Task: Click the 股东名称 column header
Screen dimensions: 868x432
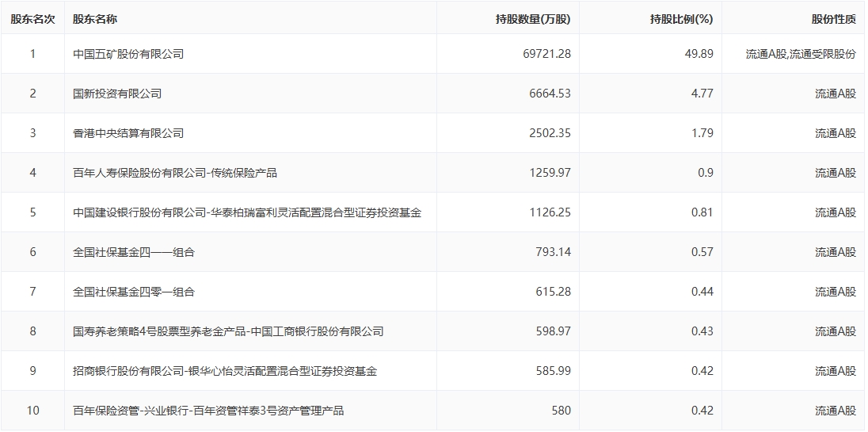Action: click(x=94, y=19)
